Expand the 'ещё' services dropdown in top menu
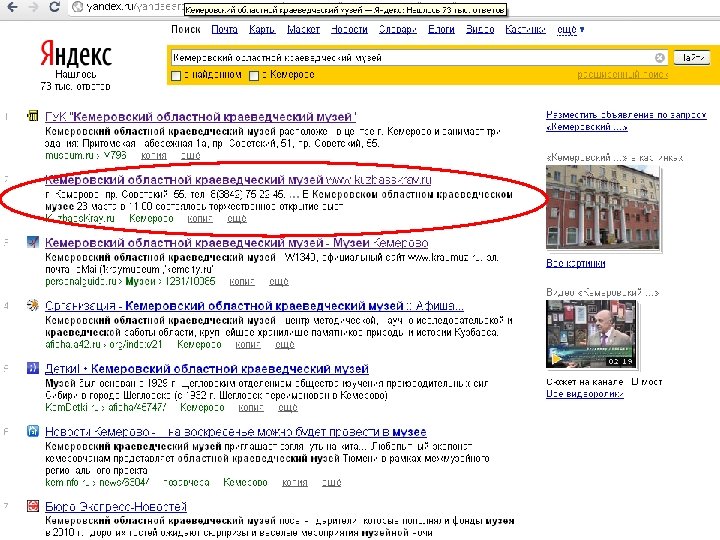This screenshot has height=540, width=720. [570, 29]
